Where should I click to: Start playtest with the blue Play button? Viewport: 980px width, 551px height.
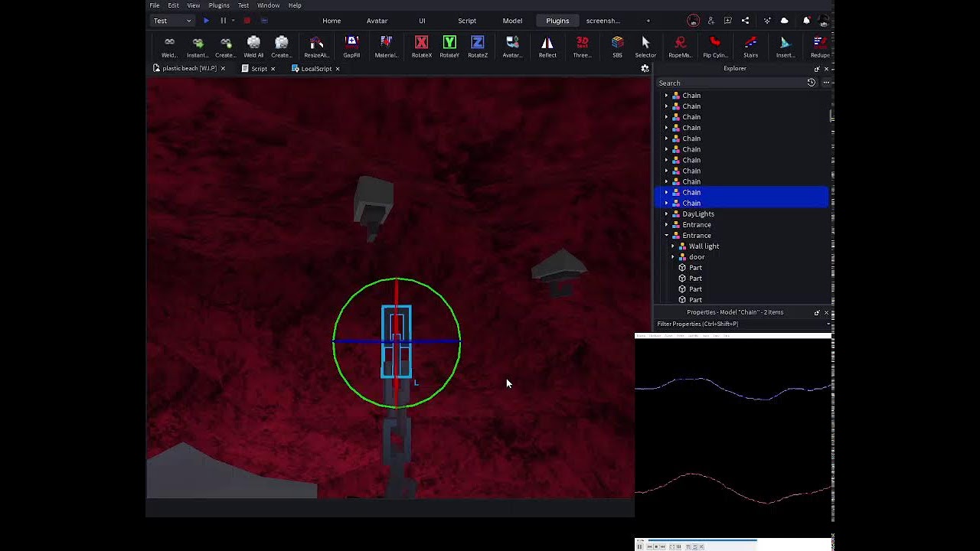click(206, 21)
